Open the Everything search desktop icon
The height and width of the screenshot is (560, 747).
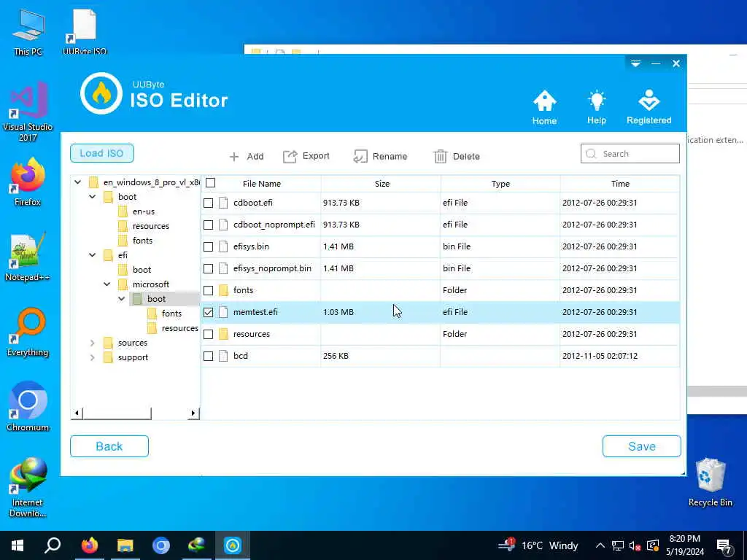pyautogui.click(x=28, y=332)
